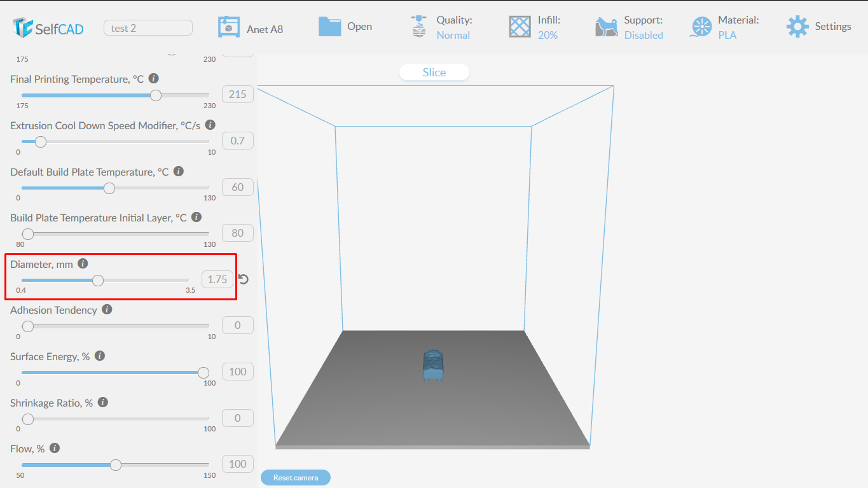
Task: Open the Anet A8 printer selector
Action: coord(251,27)
